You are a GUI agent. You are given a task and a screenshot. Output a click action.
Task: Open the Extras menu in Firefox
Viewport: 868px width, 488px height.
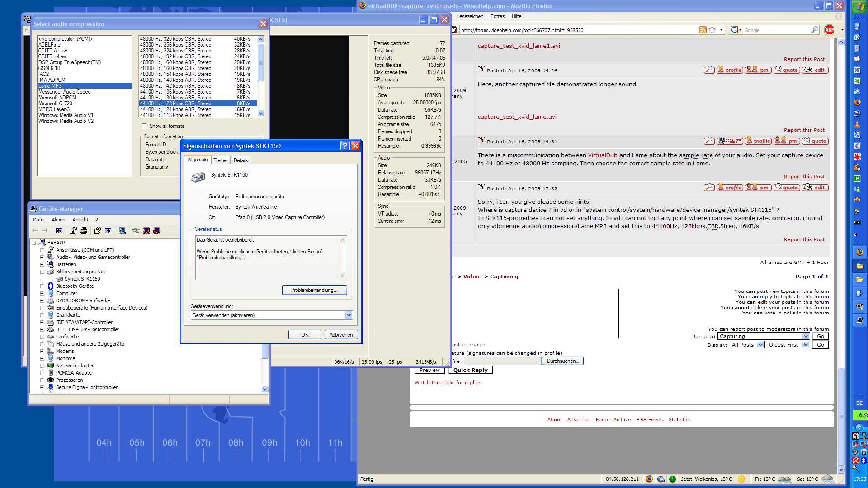[x=497, y=16]
